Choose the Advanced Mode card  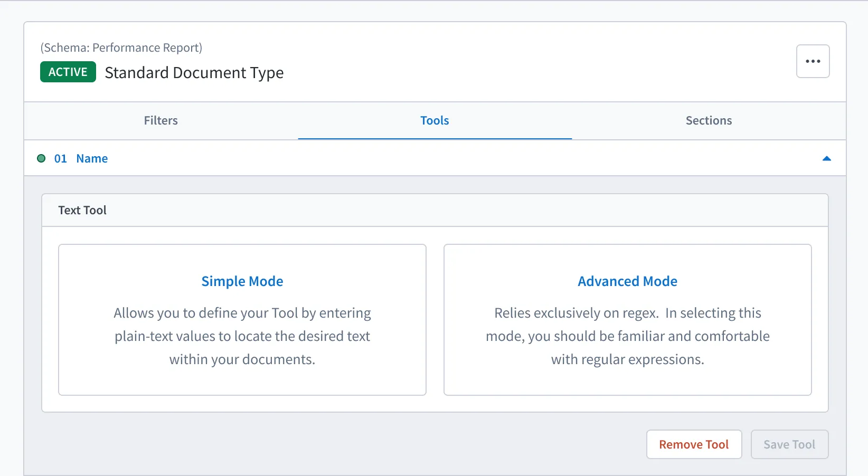627,319
